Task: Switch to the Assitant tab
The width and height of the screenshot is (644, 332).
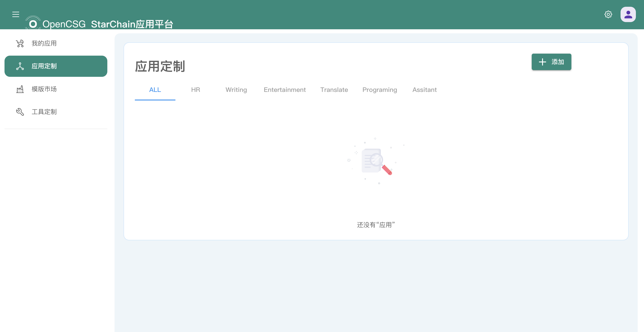Action: 425,90
